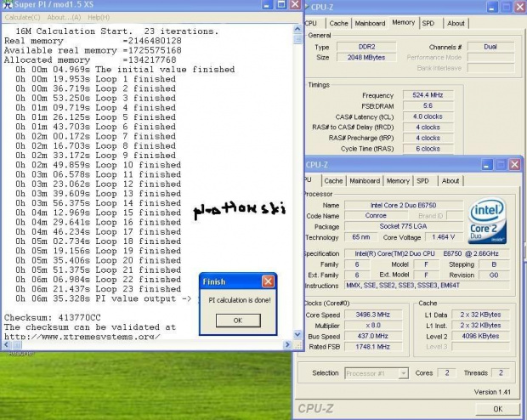This screenshot has width=527, height=420.
Task: Click the Channels # value Dual
Action: coord(490,47)
